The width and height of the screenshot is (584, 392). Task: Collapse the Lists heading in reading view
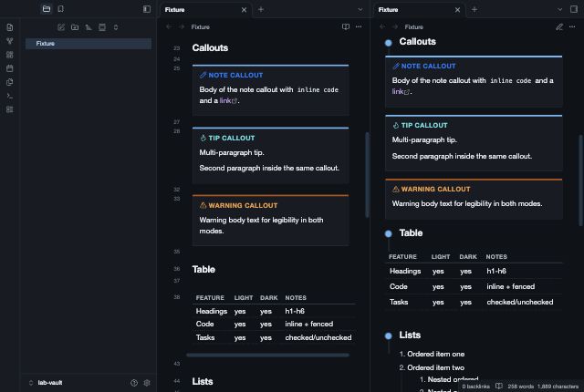click(x=388, y=335)
